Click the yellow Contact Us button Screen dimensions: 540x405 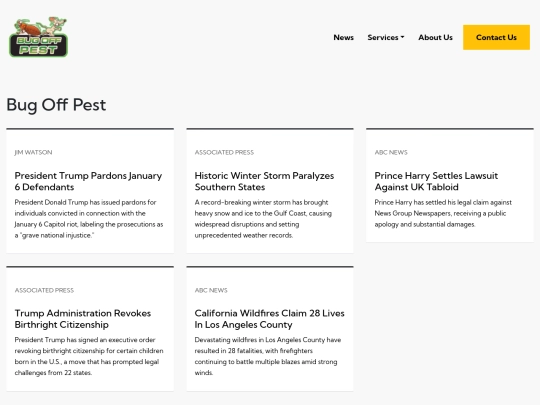496,37
